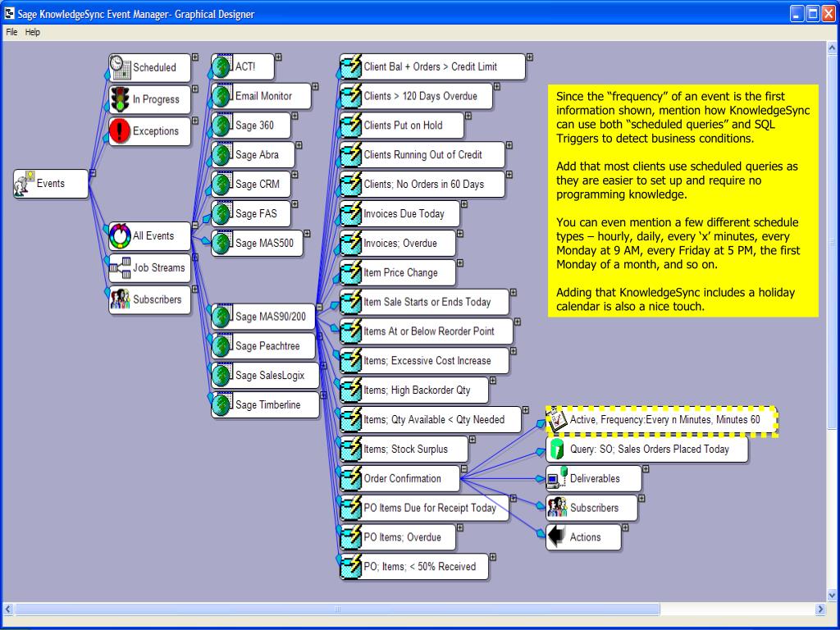Screen dimensions: 840x630
Task: Click the vertical scrollbar up arrow
Action: 832,48
